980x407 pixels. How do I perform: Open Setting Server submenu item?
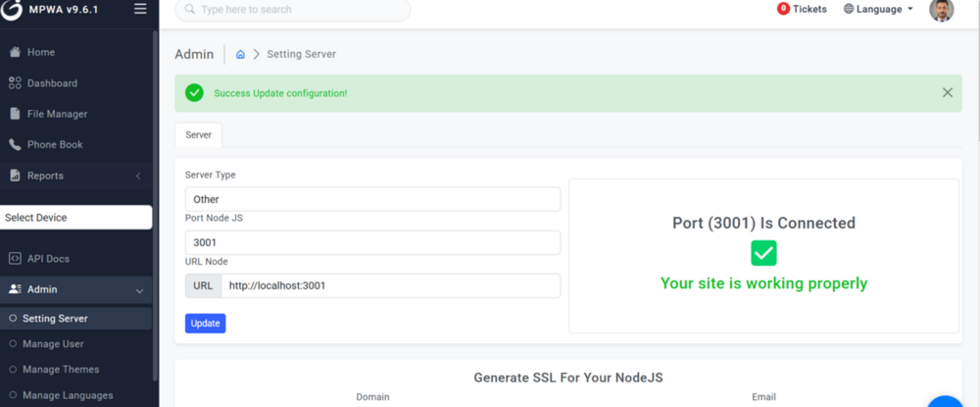(76, 318)
